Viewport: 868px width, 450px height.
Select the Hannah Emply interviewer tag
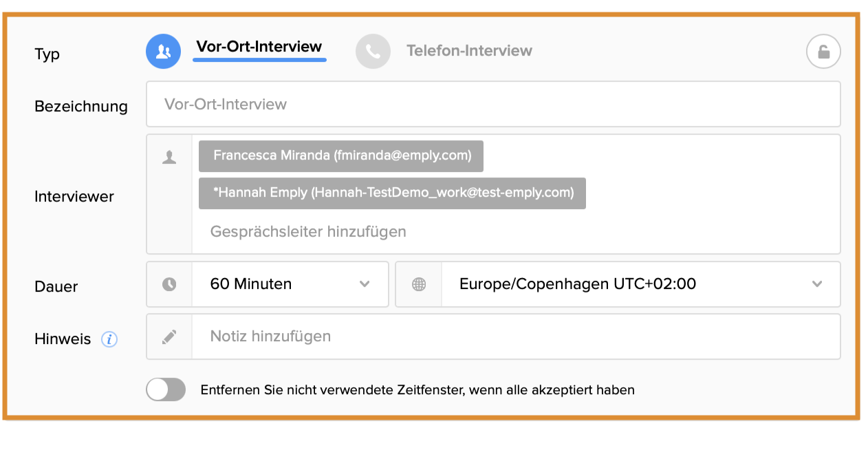(x=392, y=193)
